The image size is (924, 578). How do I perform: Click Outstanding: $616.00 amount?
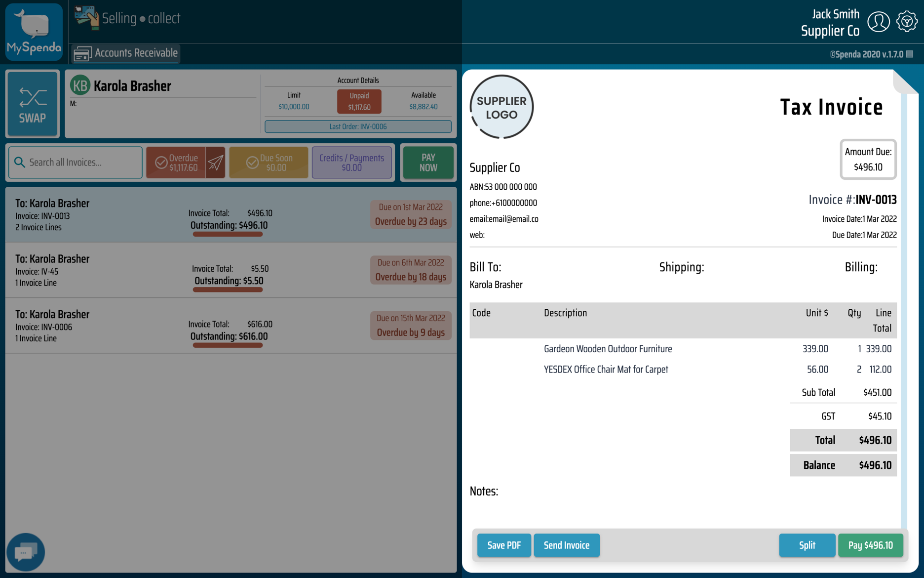click(x=229, y=336)
